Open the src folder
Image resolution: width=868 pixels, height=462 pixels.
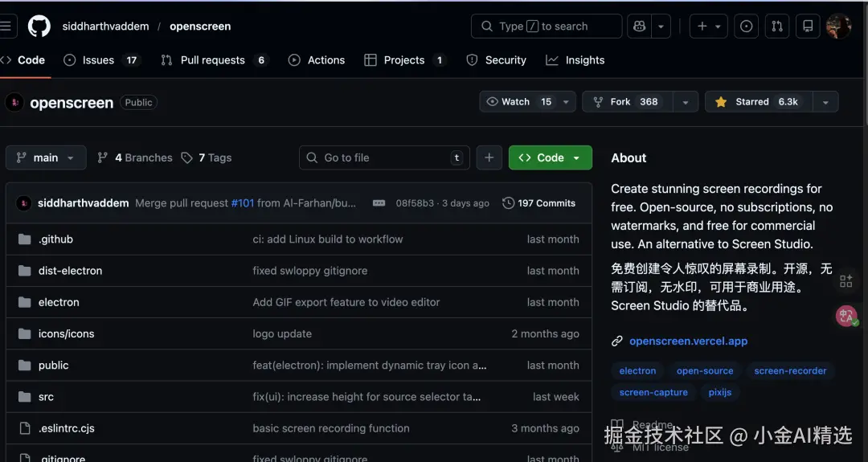pos(46,397)
